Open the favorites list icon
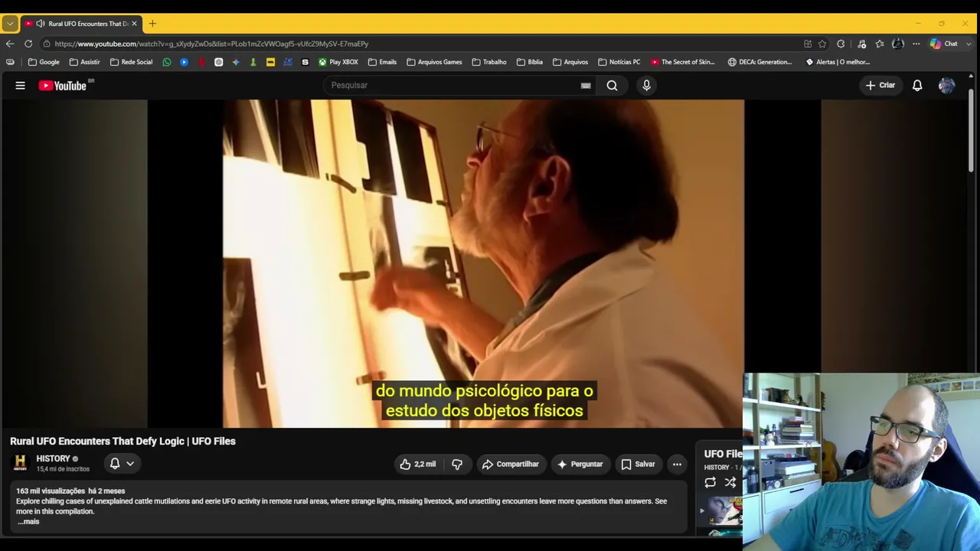This screenshot has width=980, height=551. (x=880, y=44)
